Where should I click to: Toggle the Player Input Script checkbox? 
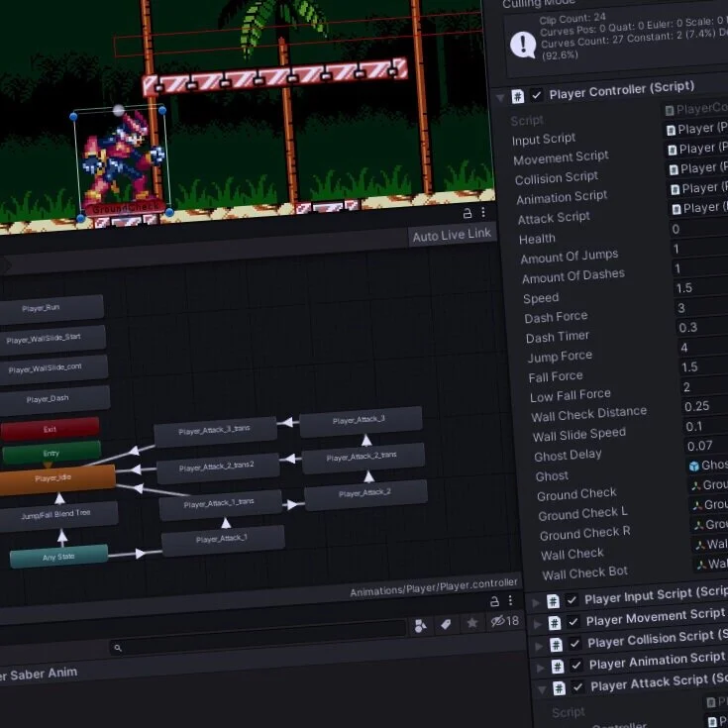pyautogui.click(x=572, y=600)
